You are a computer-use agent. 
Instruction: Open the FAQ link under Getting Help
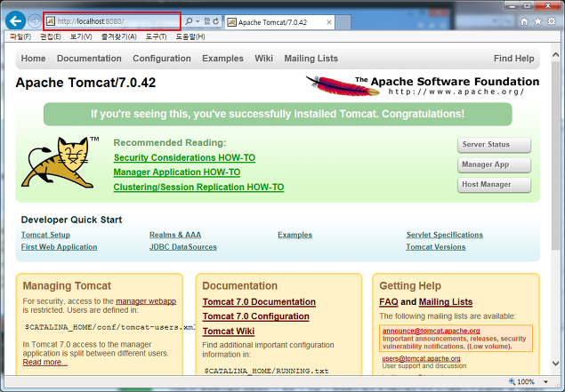389,302
